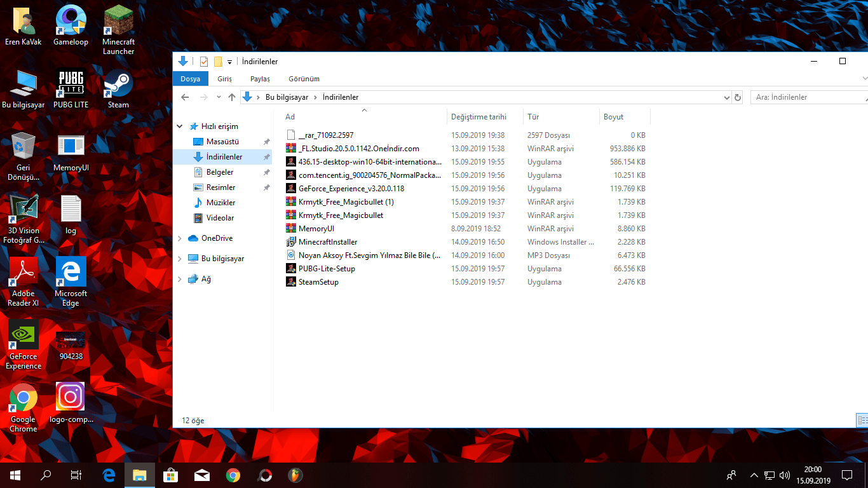Launch Microsoft Edge from desktop
The height and width of the screenshot is (488, 868).
click(71, 281)
